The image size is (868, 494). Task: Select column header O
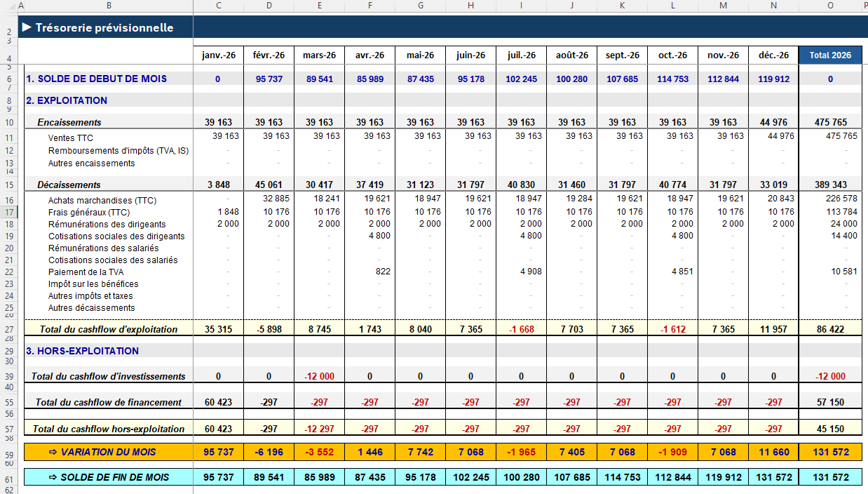(830, 6)
